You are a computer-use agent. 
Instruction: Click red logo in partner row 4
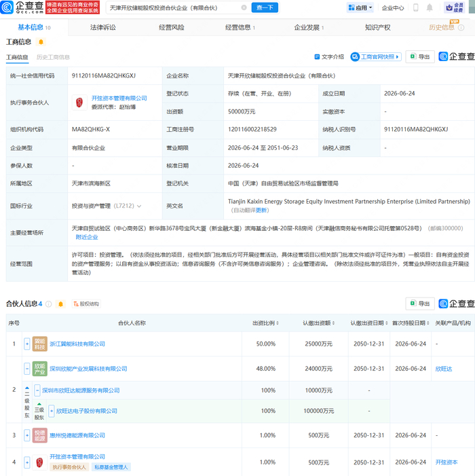[x=40, y=462]
